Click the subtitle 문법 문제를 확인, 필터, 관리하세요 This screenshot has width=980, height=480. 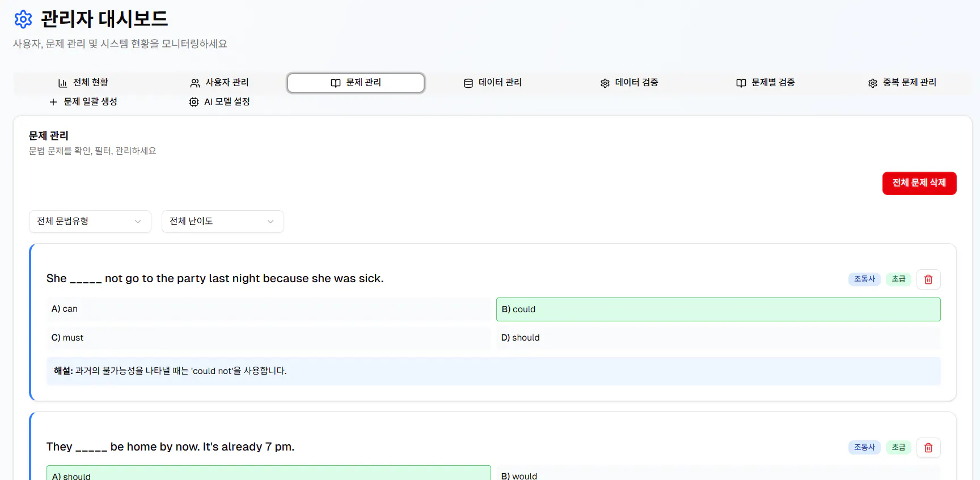coord(92,151)
